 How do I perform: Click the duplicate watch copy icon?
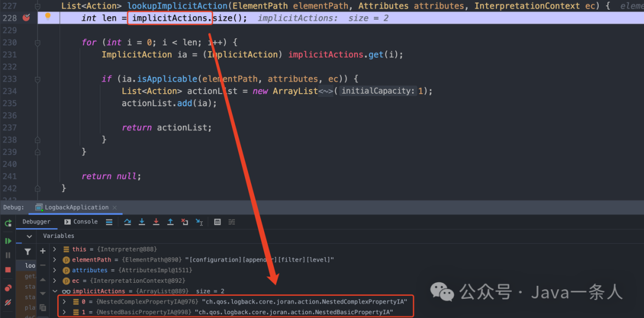coord(43,307)
